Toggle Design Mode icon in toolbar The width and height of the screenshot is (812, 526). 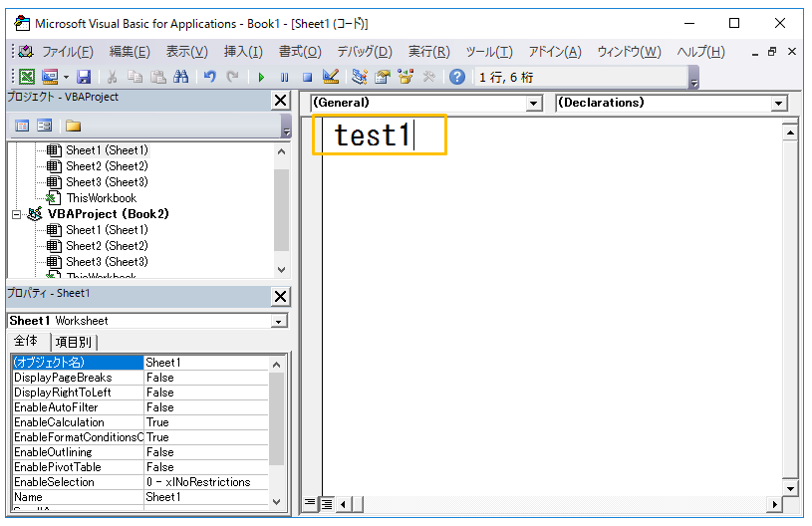coord(332,77)
